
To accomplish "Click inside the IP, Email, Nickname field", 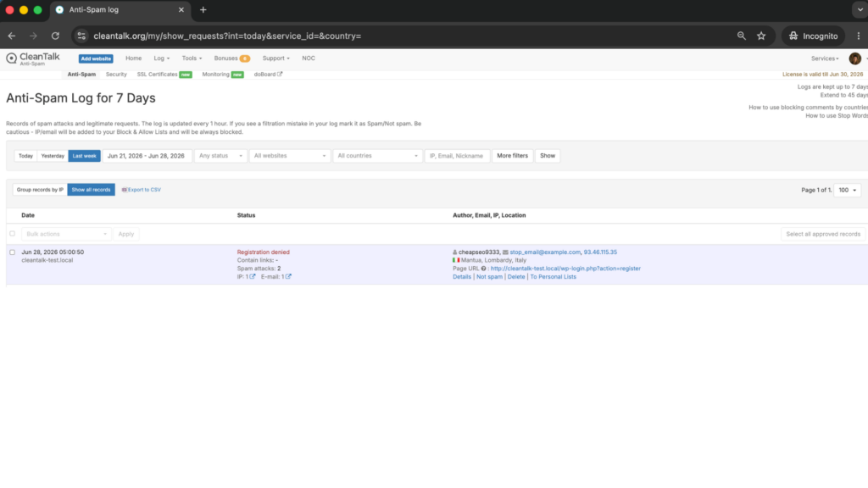I will coord(457,156).
